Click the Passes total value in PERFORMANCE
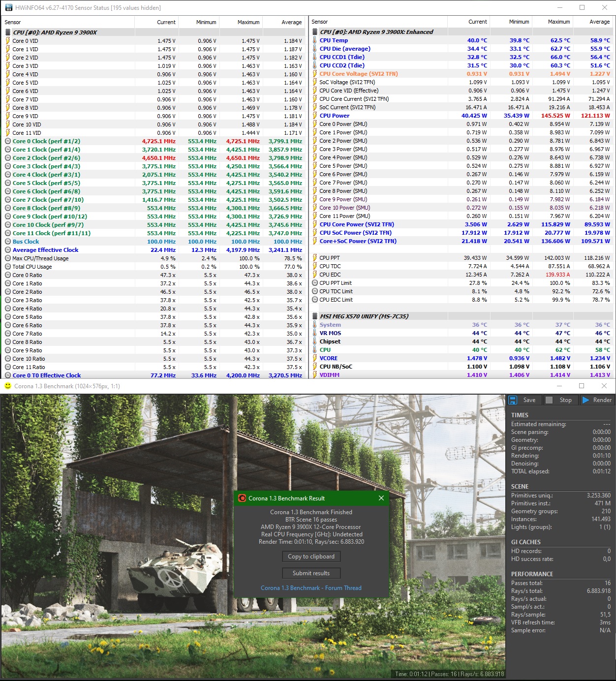616x681 pixels. coord(608,583)
